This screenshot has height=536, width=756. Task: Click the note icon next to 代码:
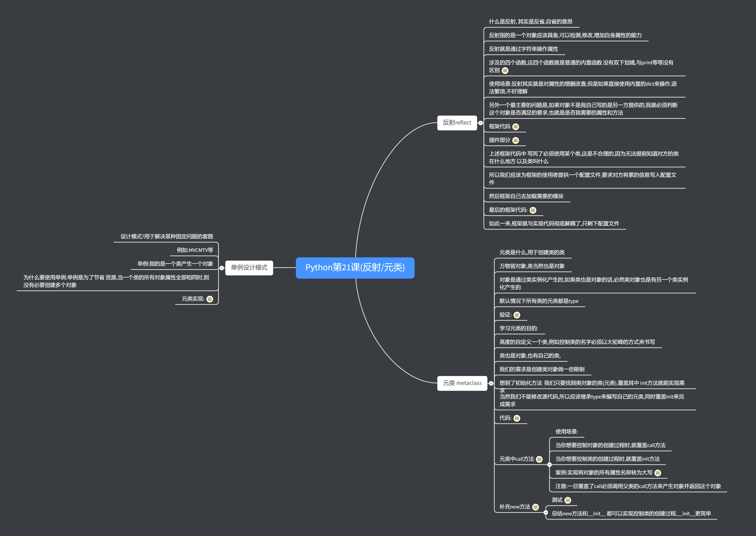(517, 419)
